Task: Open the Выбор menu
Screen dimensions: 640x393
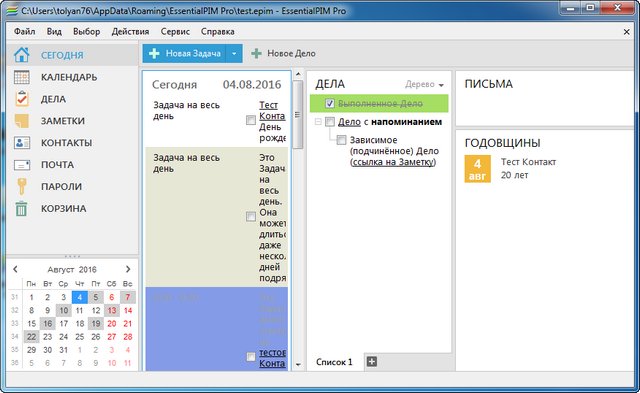Action: tap(87, 31)
